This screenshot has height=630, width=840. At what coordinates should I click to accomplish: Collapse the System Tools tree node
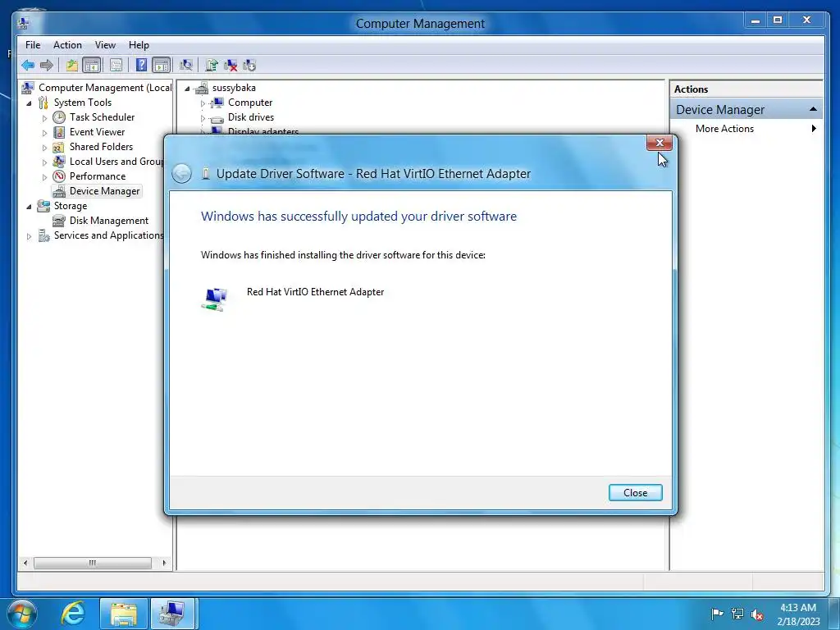click(29, 103)
